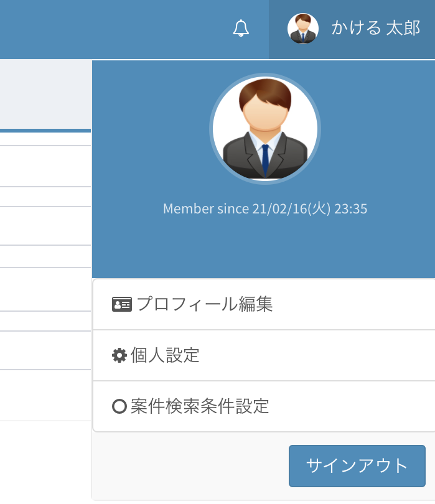Click the gear icon for 個人設定
Viewport: 435px width, 504px height.
[119, 355]
